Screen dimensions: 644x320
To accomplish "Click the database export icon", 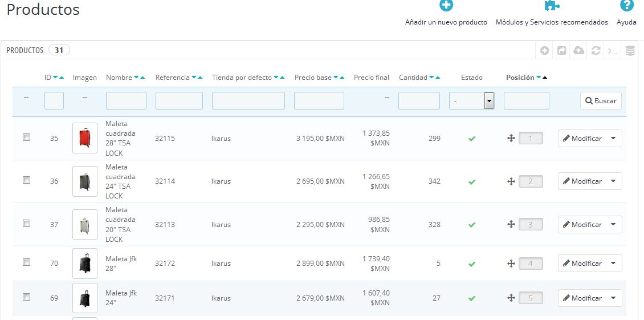I will coord(630,51).
